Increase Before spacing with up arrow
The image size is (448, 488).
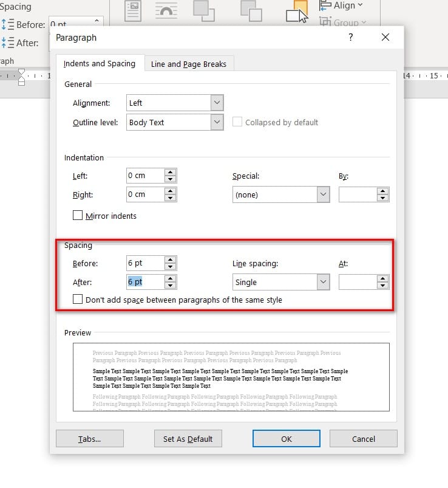tap(171, 259)
